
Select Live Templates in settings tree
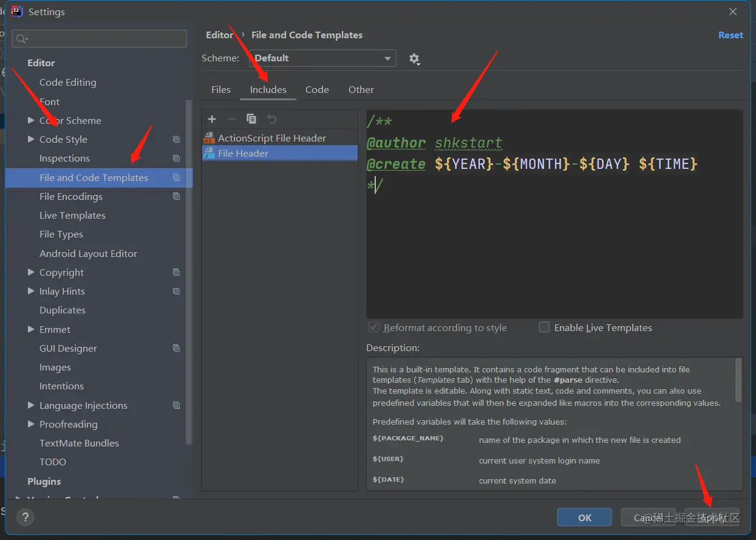[72, 215]
